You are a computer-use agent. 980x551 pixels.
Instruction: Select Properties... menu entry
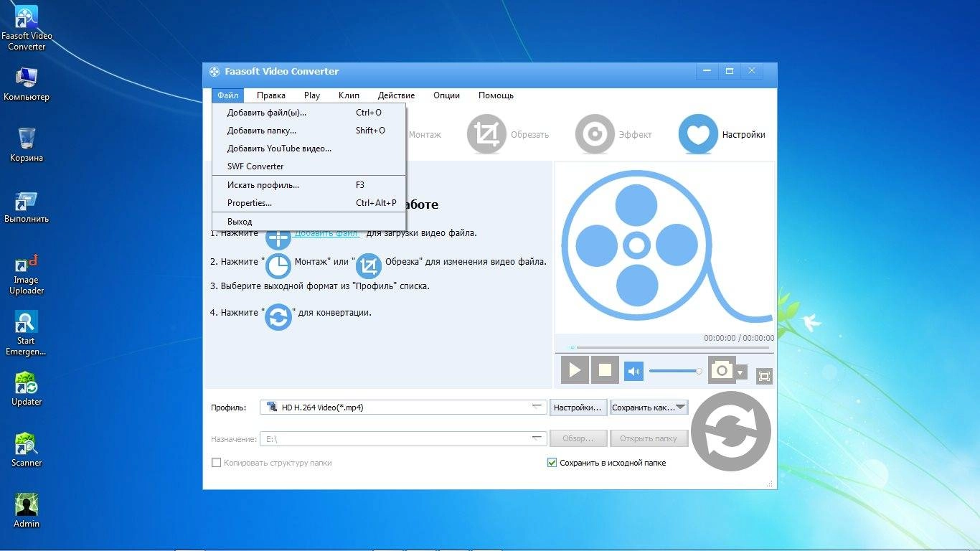click(309, 203)
